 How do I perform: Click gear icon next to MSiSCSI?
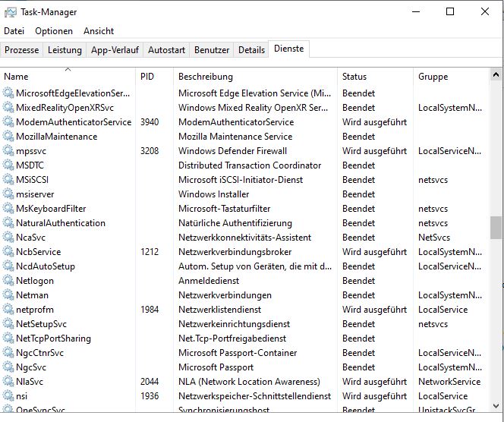[x=8, y=180]
